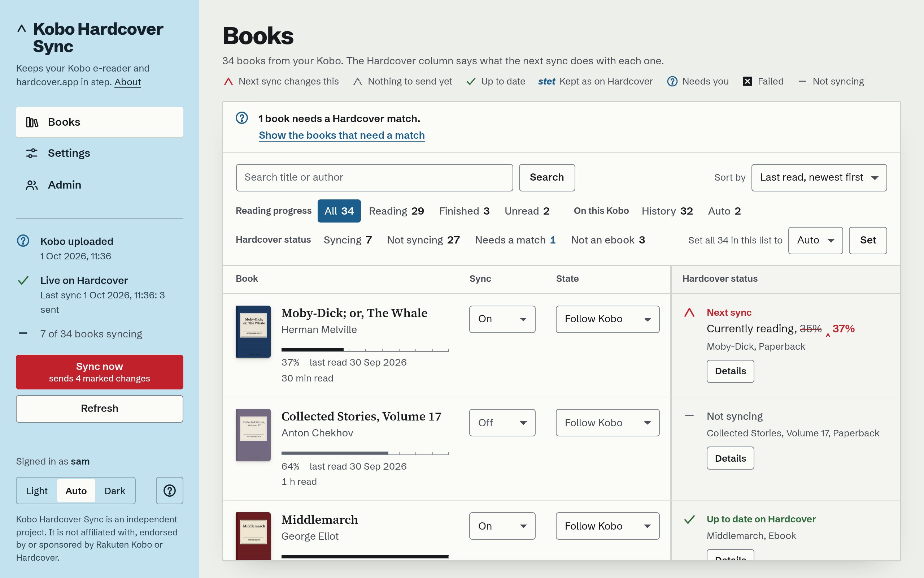Filter Hardcover status to Syncing 7
924x578 pixels.
[x=348, y=240]
